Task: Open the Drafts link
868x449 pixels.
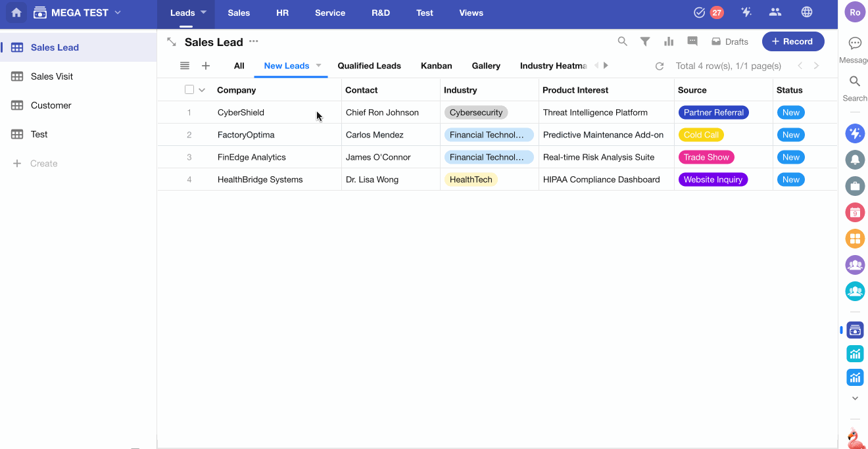Action: (730, 41)
